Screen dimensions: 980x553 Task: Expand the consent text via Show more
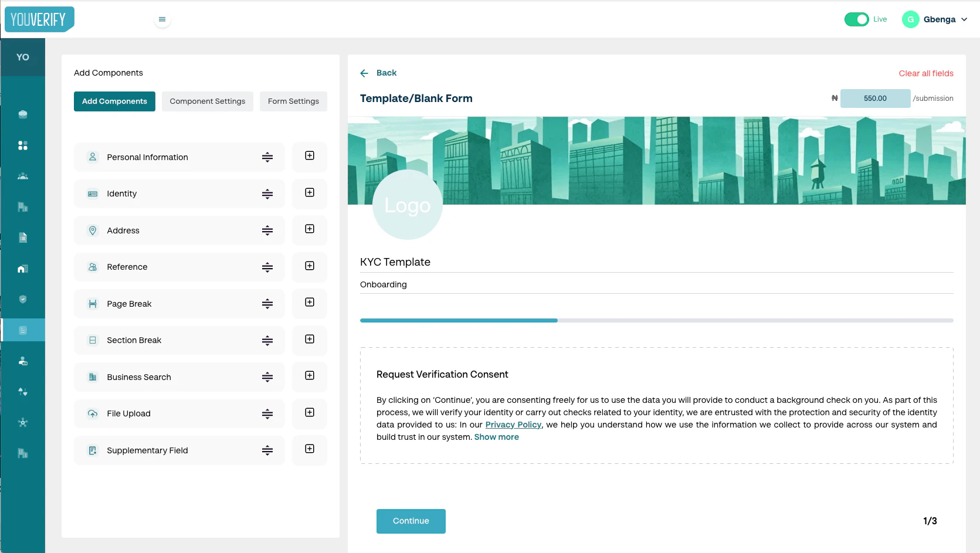496,437
